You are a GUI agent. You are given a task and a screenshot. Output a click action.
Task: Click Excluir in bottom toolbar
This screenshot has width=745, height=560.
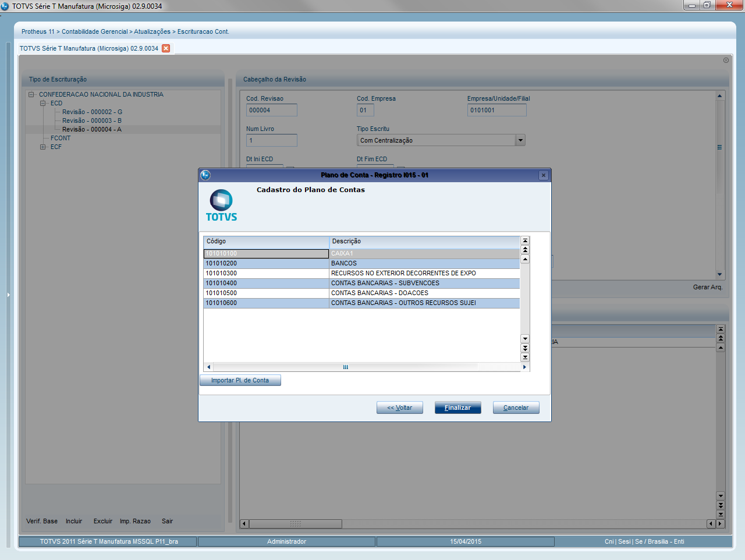coord(103,521)
